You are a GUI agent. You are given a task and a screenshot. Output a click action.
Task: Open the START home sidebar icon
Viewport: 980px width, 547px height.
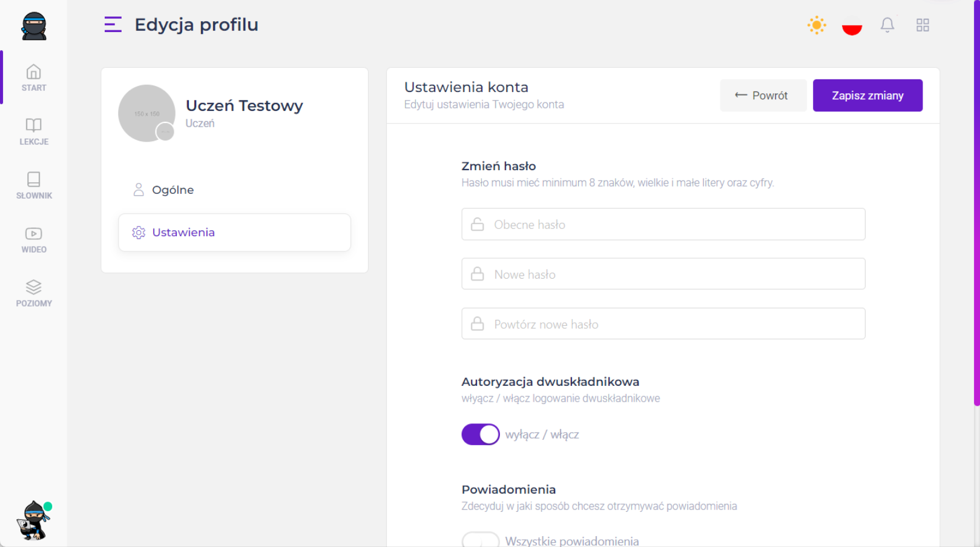click(34, 78)
